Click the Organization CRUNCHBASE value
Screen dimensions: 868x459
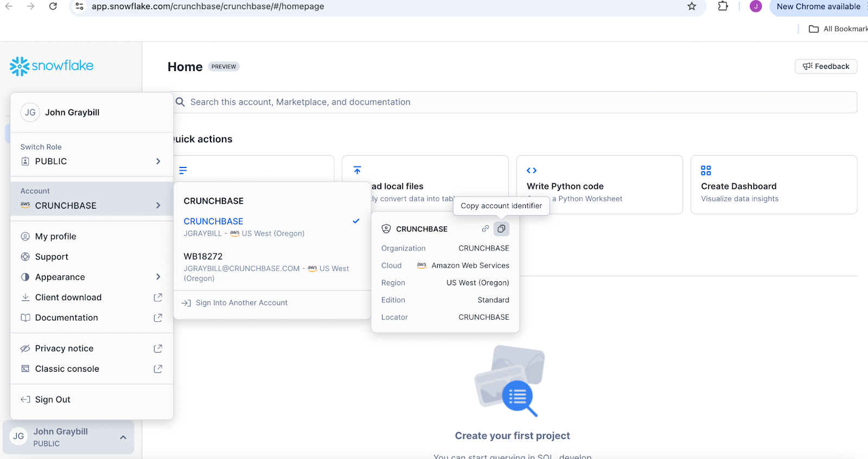484,248
